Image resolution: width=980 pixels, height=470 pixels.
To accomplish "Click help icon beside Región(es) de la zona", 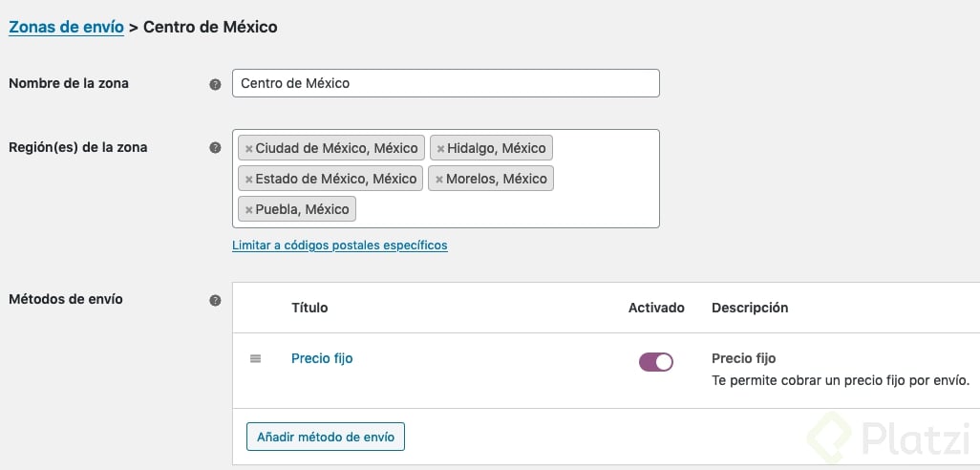I will pos(215,148).
